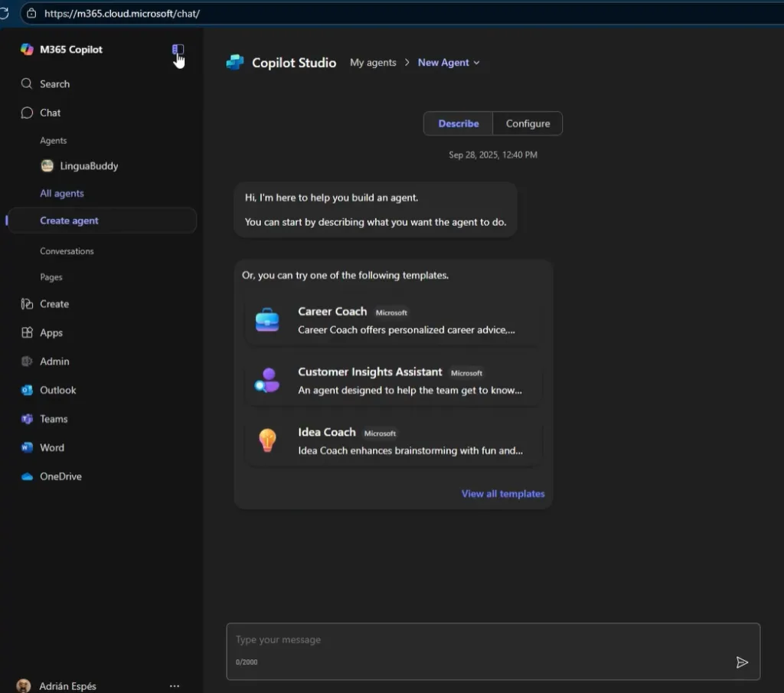Open Conversations section in sidebar
Viewport: 784px width, 693px height.
tap(67, 251)
